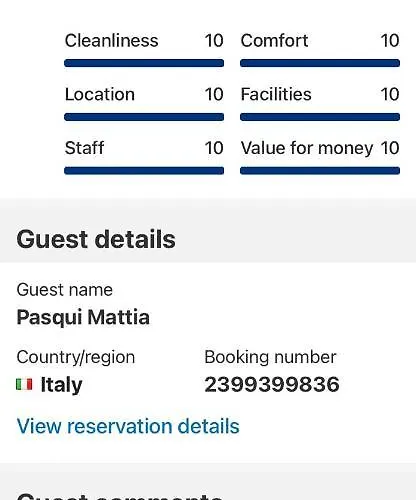This screenshot has height=500, width=416.
Task: Click the Staff rating label
Action: 85,148
